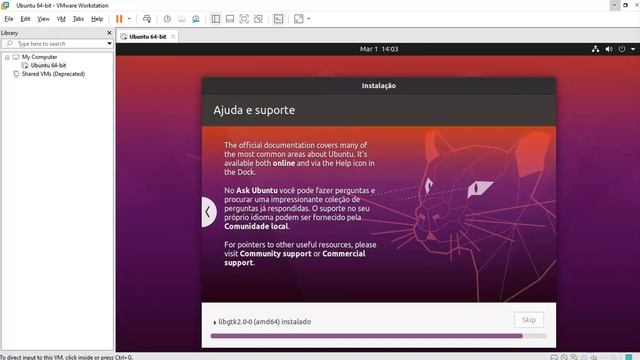Click the VMware Workstation app icon in title bar
Screen dimensions: 640x360
point(5,5)
